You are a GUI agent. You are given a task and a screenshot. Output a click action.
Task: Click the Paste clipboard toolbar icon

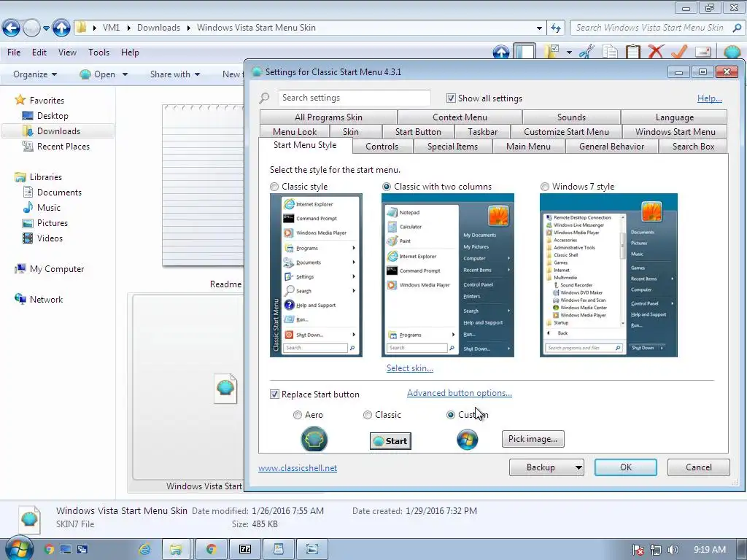point(632,52)
